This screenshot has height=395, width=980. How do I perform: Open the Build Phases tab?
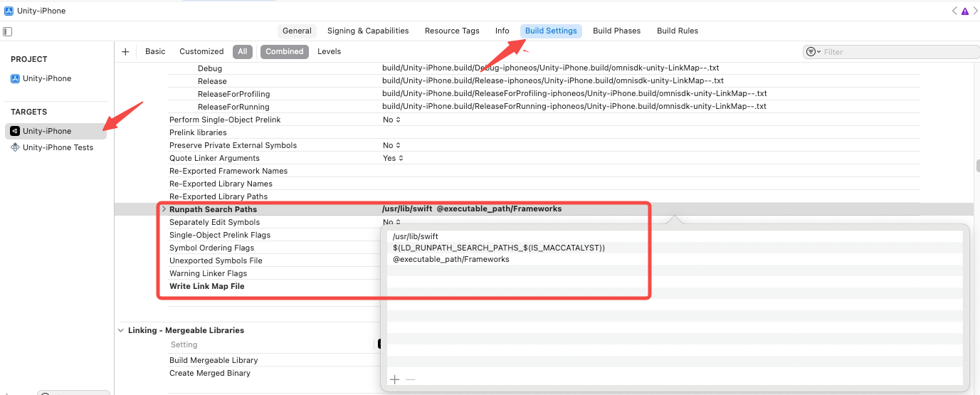pos(616,31)
